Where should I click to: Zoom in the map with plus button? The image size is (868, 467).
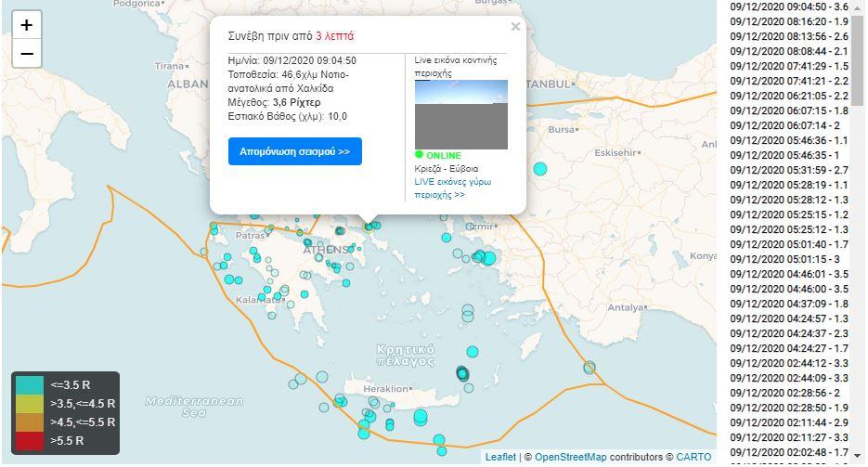(27, 25)
